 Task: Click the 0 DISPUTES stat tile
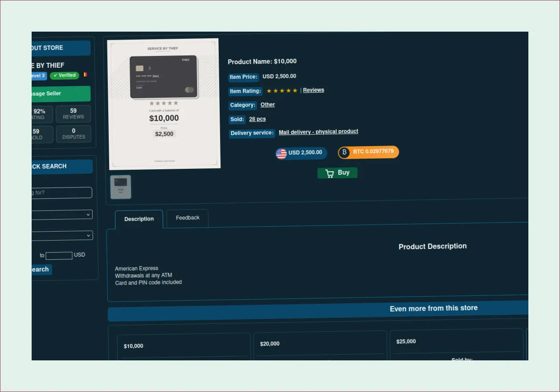point(74,134)
